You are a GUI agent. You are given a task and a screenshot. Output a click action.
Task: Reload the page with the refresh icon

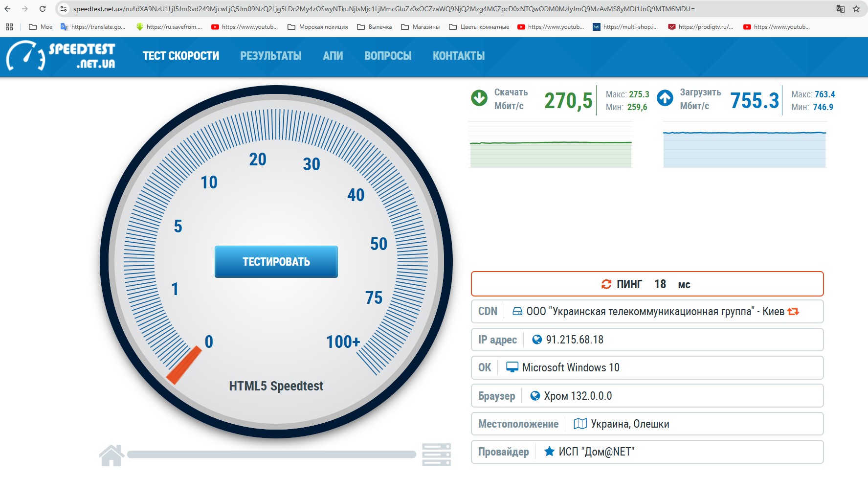tap(43, 9)
